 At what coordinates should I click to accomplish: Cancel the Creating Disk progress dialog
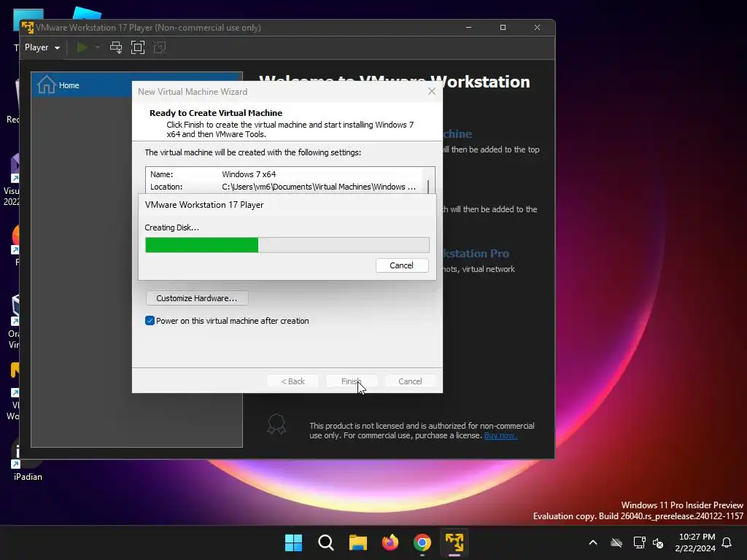coord(402,265)
